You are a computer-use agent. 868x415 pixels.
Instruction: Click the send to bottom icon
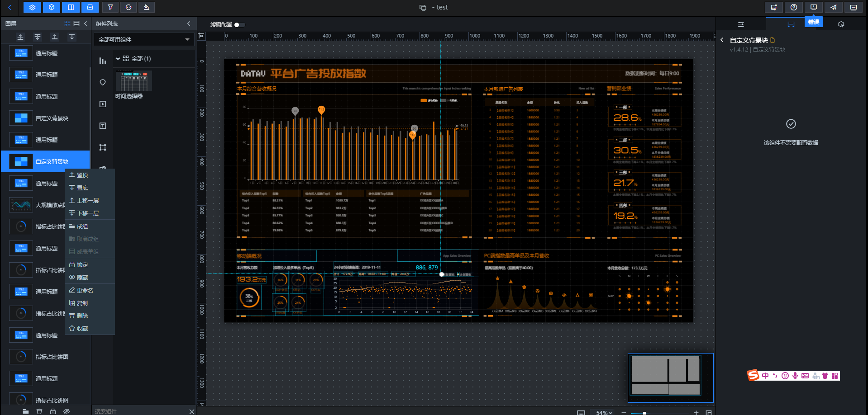(72, 37)
